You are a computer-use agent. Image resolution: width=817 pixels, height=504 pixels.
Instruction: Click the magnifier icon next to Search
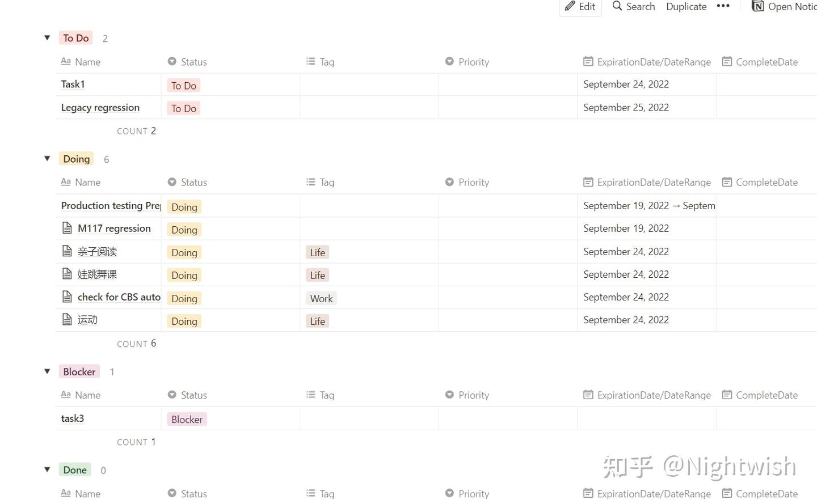[616, 6]
